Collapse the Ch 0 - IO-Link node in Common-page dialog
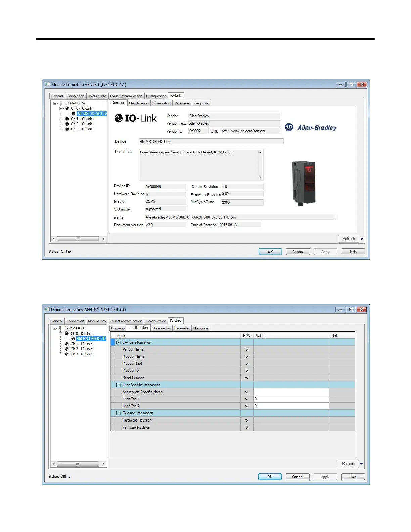The image size is (411, 532). point(61,108)
